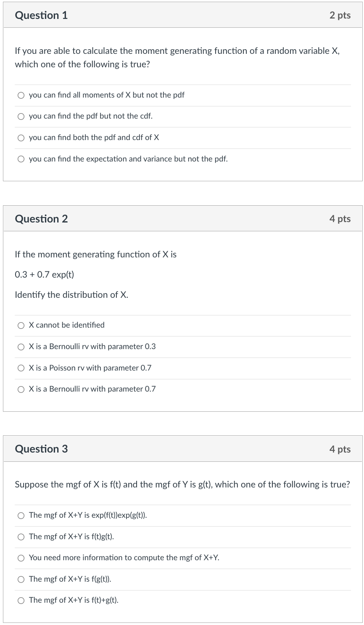Choose 'X is a Bernoulli rv with parameter 0.3'
Viewport: 364px width, 625px height.
[x=21, y=346]
